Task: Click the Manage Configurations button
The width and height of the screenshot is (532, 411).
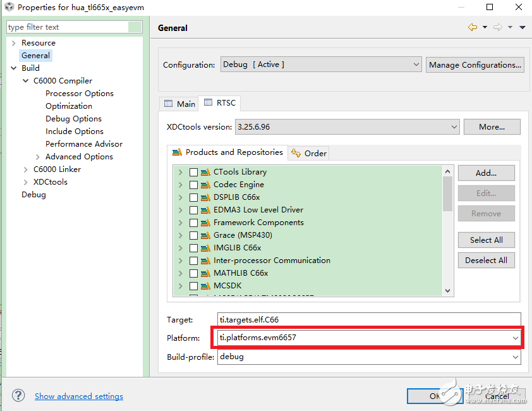Action: (475, 64)
